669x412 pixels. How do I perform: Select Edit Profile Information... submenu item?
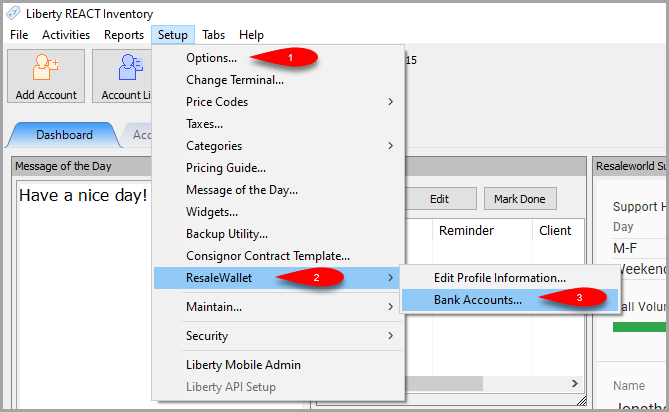(x=510, y=278)
